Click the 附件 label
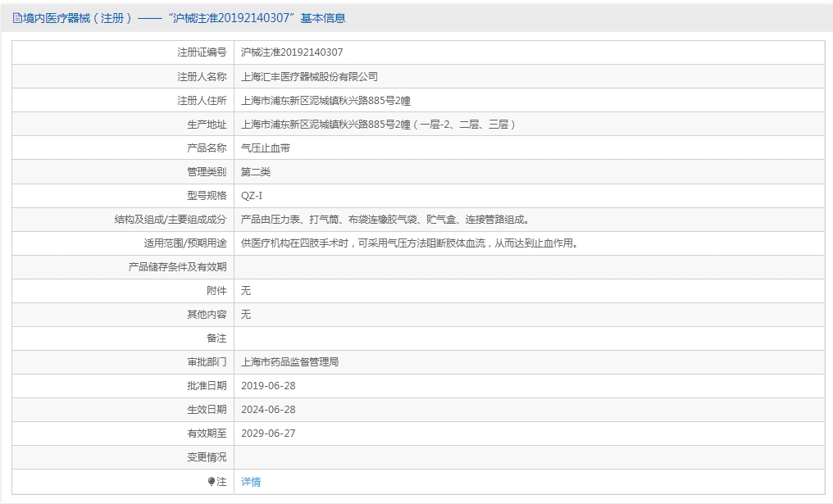 pos(216,290)
